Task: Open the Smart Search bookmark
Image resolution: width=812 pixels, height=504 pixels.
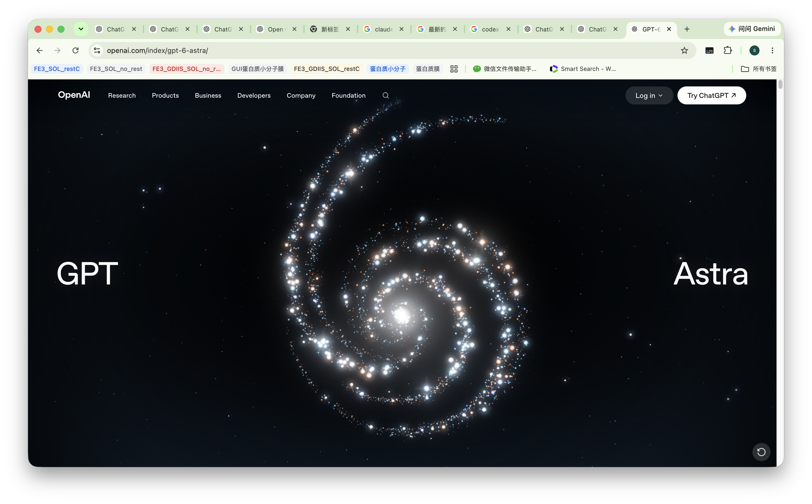Action: pos(583,69)
